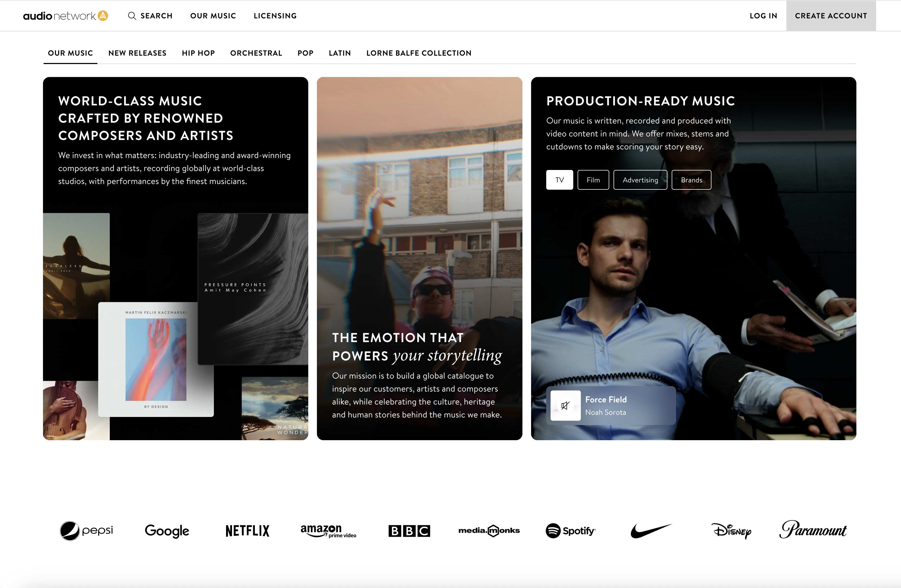Select the Film filter chip

[593, 180]
